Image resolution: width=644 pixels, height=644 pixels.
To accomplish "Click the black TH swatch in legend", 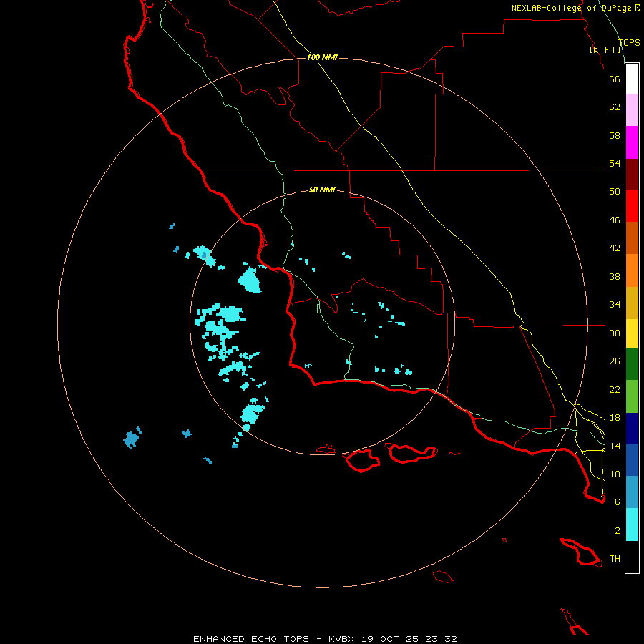I will pyautogui.click(x=632, y=557).
